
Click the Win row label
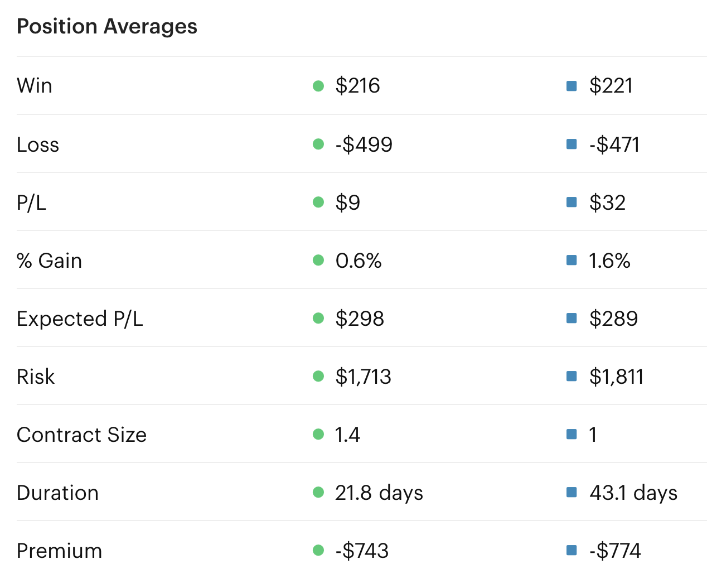point(35,86)
